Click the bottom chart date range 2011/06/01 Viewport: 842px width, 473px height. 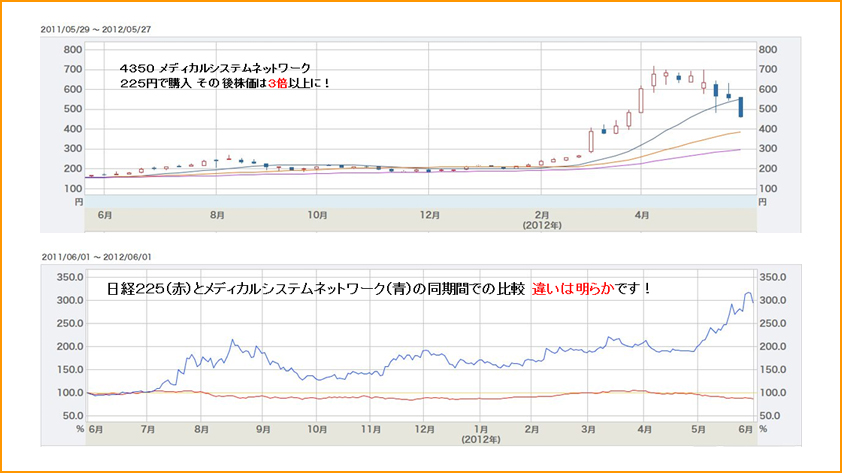(x=69, y=258)
